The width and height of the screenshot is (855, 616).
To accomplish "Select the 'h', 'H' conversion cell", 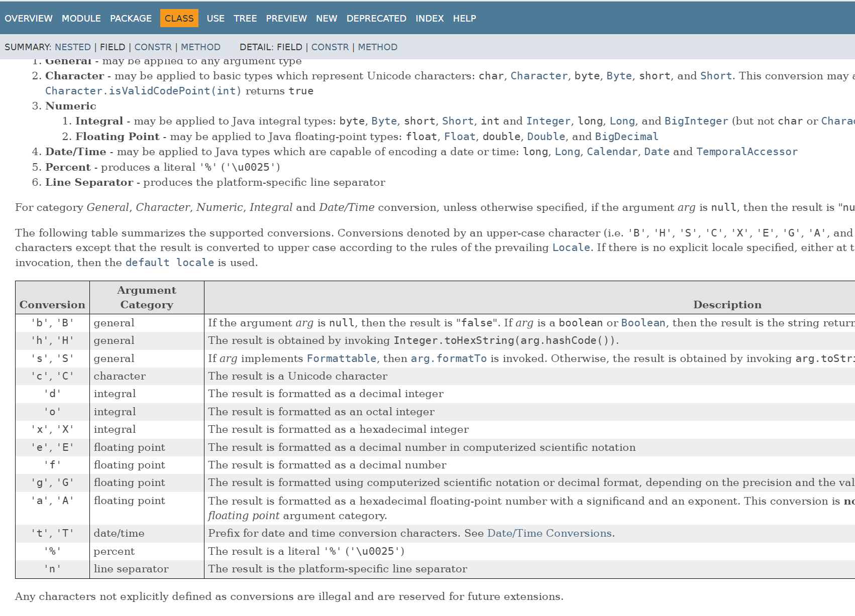I will click(52, 340).
